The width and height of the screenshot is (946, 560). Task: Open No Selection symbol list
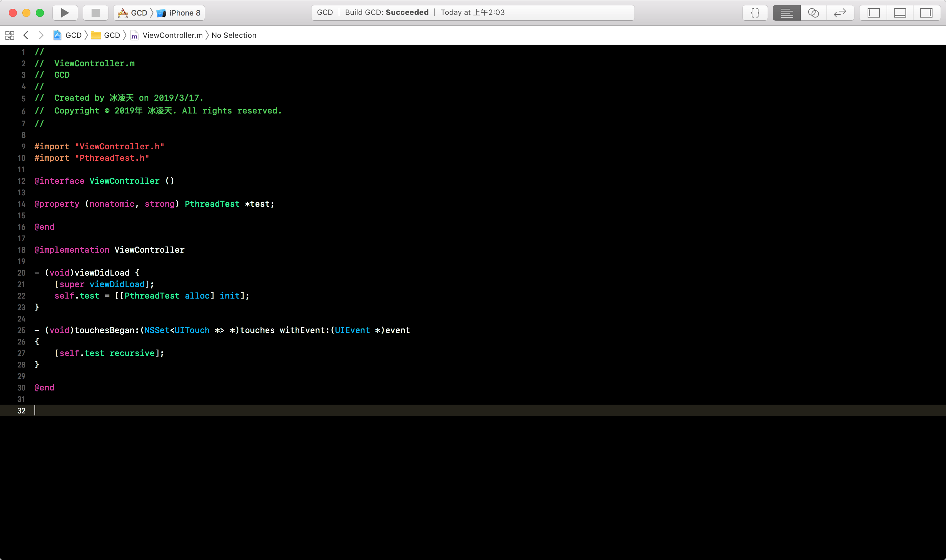(234, 35)
